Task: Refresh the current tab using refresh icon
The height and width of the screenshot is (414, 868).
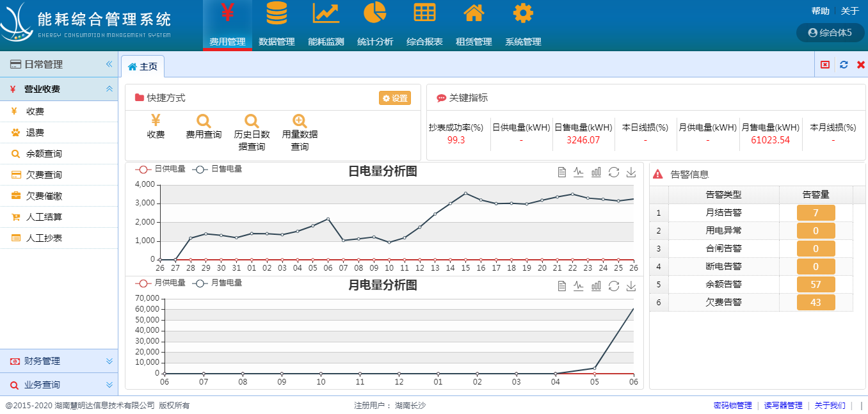Action: pos(844,65)
